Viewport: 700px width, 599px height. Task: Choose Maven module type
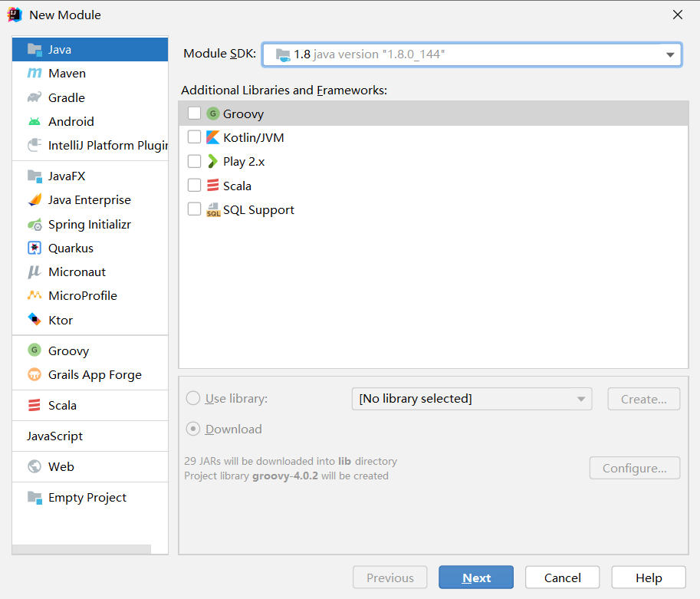[x=90, y=74]
